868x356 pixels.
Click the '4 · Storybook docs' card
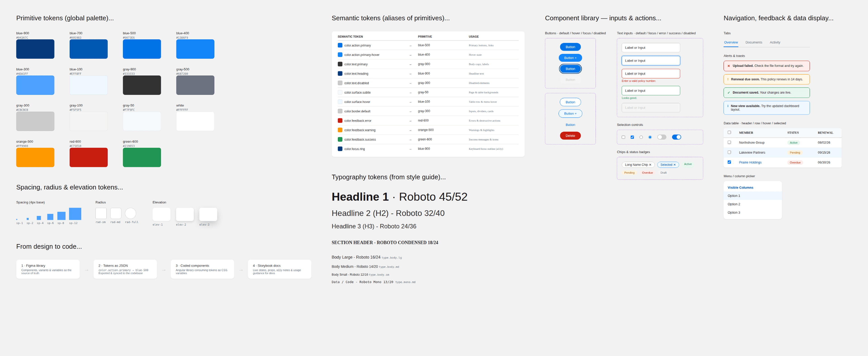tap(279, 269)
